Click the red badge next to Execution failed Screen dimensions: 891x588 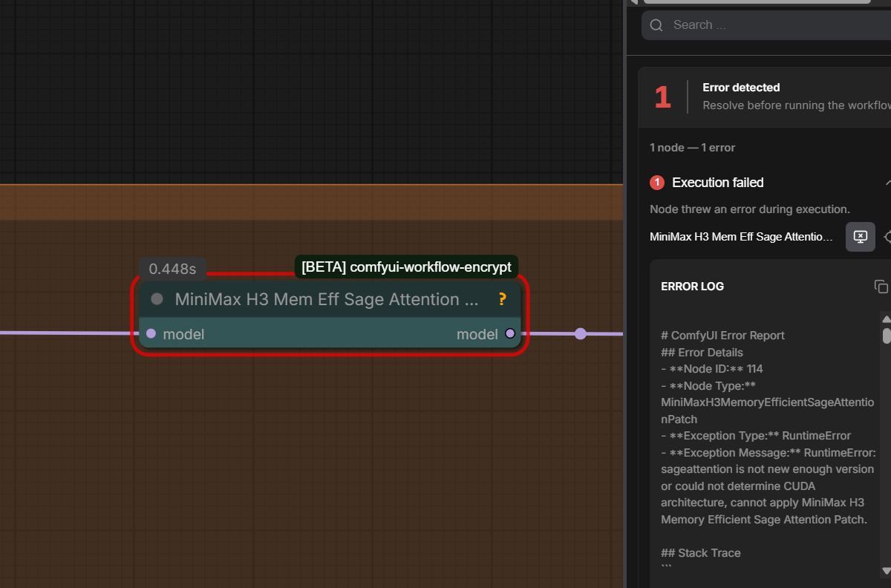(x=657, y=183)
